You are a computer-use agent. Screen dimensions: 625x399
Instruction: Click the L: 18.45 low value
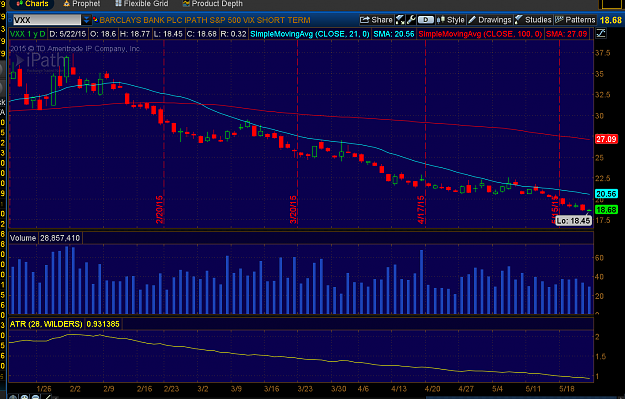168,34
